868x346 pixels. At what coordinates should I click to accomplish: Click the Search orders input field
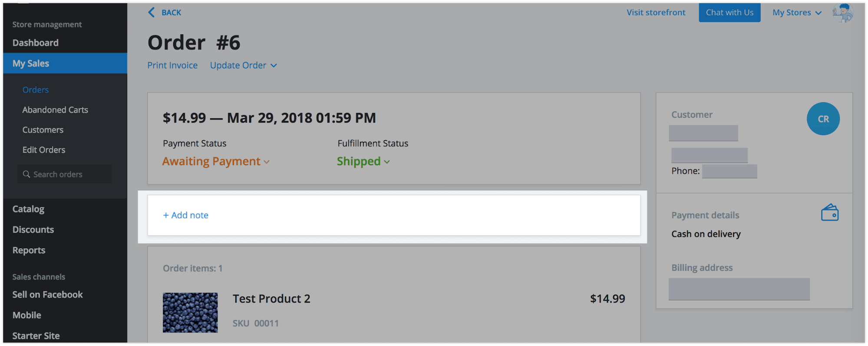(64, 174)
